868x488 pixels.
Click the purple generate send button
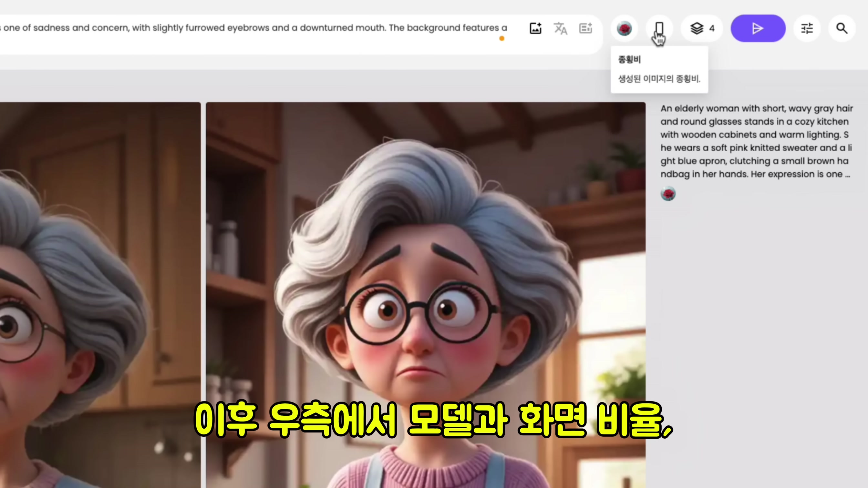(758, 28)
